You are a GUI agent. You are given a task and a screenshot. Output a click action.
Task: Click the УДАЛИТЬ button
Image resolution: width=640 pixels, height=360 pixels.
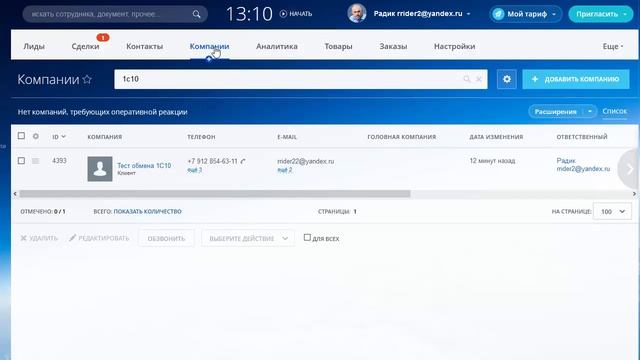pyautogui.click(x=39, y=238)
